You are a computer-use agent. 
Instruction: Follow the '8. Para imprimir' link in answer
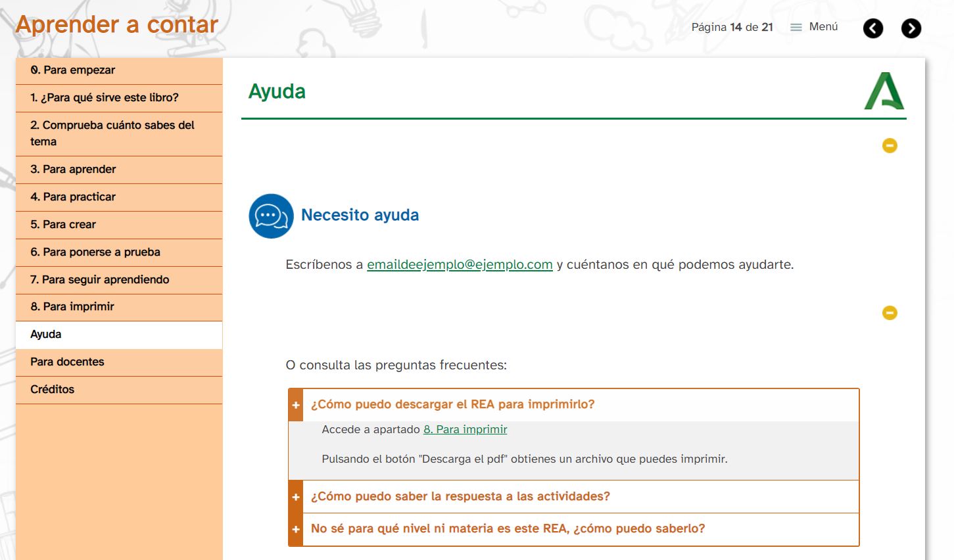[x=465, y=429]
